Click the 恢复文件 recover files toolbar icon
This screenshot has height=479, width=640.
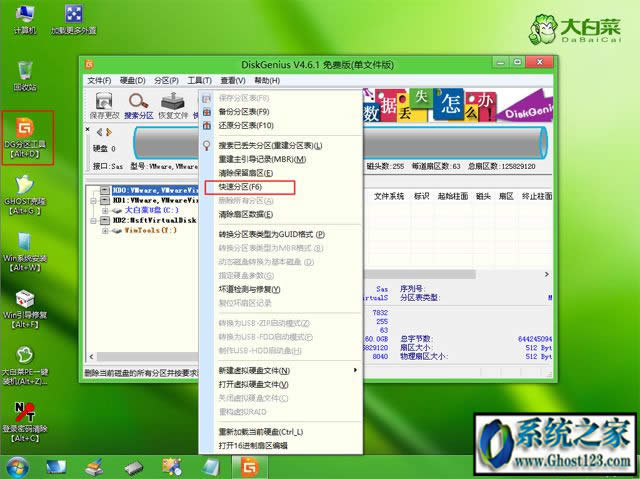174,104
